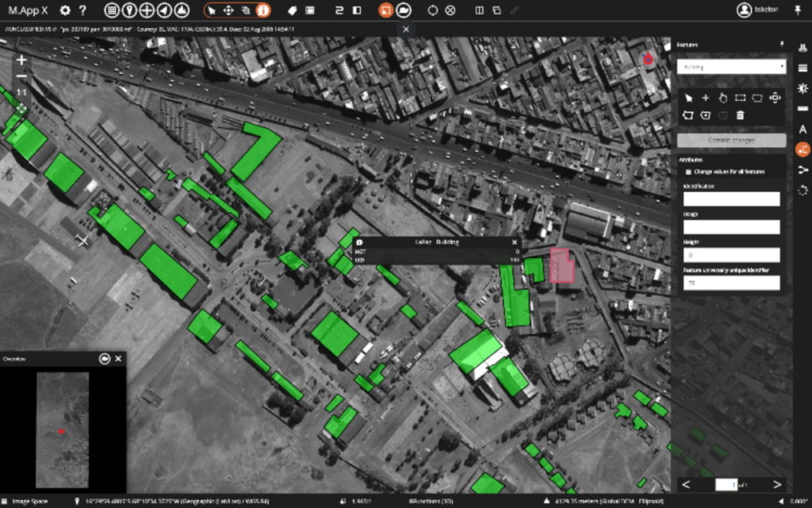Select the Info tool in the top toolbar
Image resolution: width=812 pixels, height=508 pixels.
(x=262, y=10)
